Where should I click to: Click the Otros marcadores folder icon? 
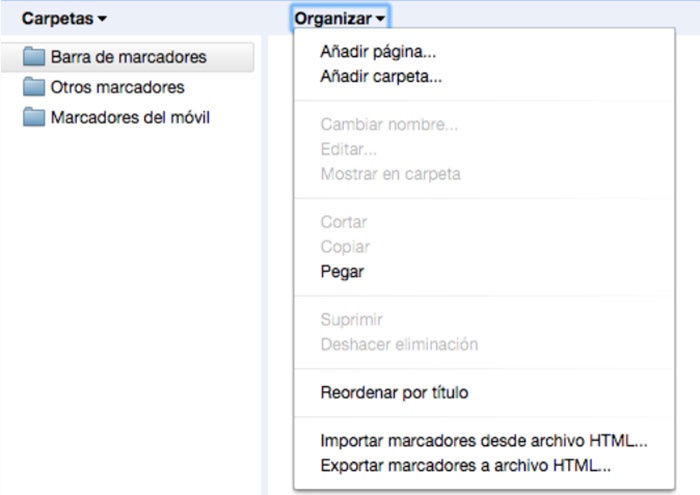(x=35, y=87)
